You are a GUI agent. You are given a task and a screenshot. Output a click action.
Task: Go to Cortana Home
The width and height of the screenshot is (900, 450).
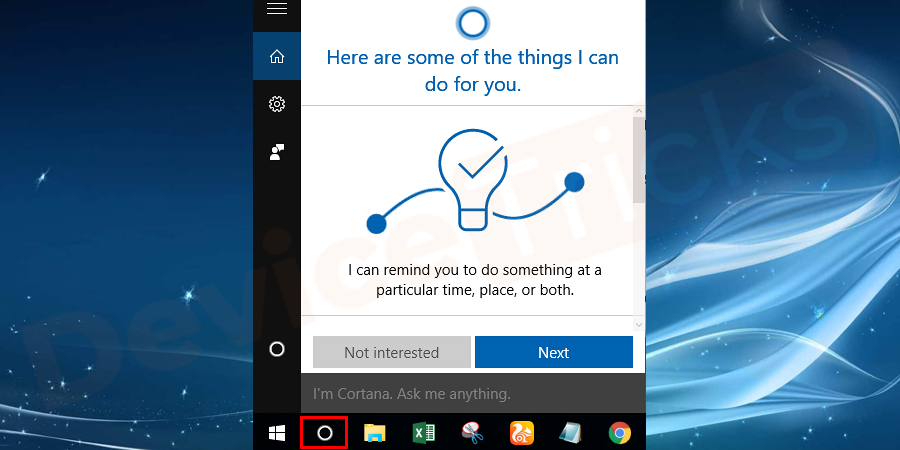[277, 56]
